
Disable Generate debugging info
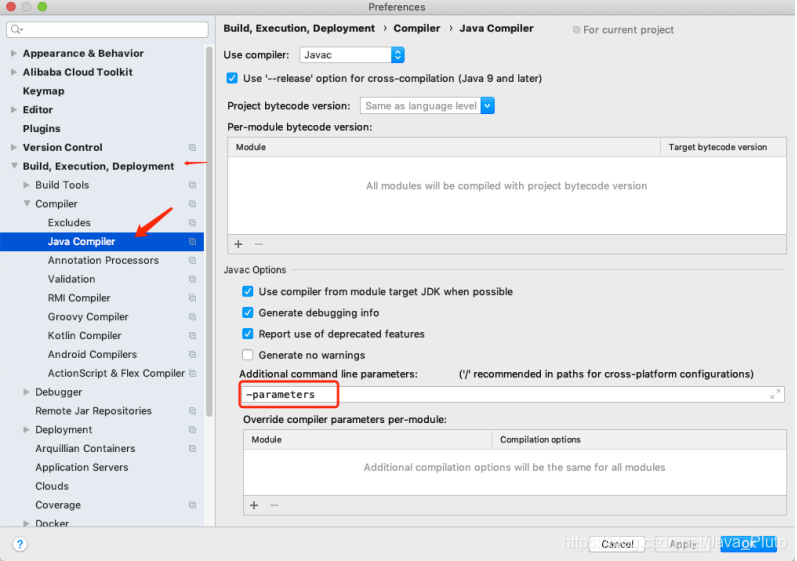248,313
